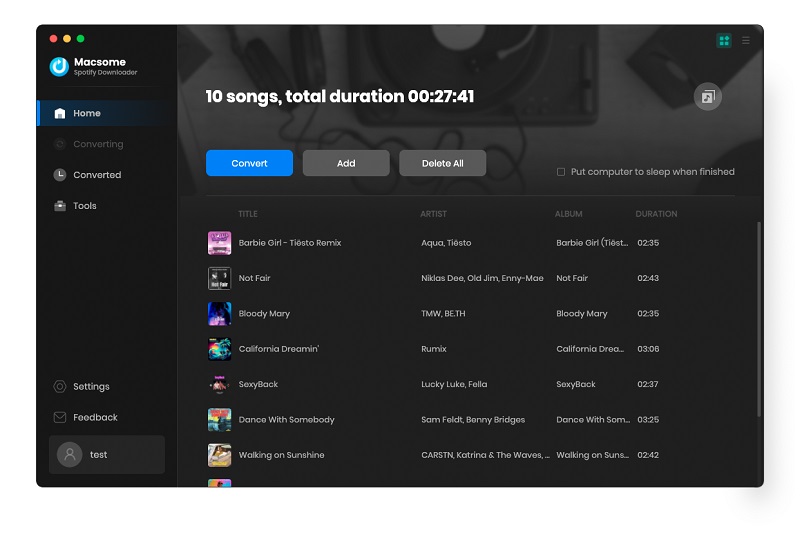Select Barbie Girl album cover thumbnail
Screen dimensions: 800x535
coord(219,243)
